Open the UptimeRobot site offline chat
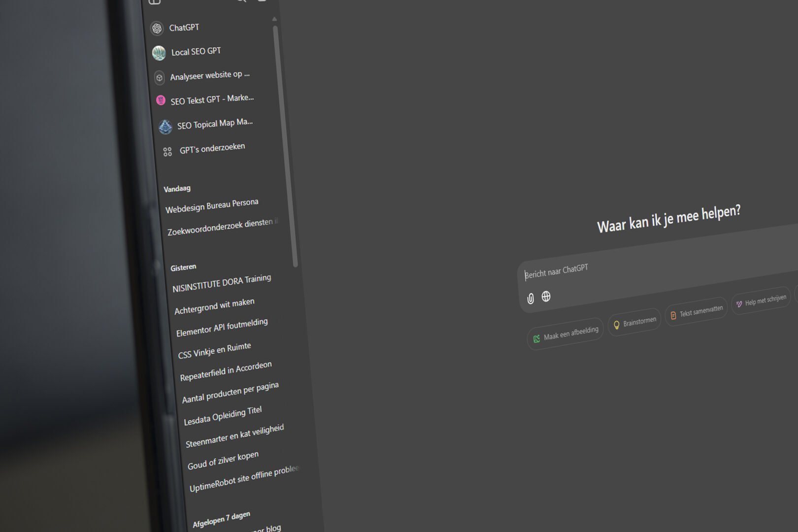 coord(244,478)
